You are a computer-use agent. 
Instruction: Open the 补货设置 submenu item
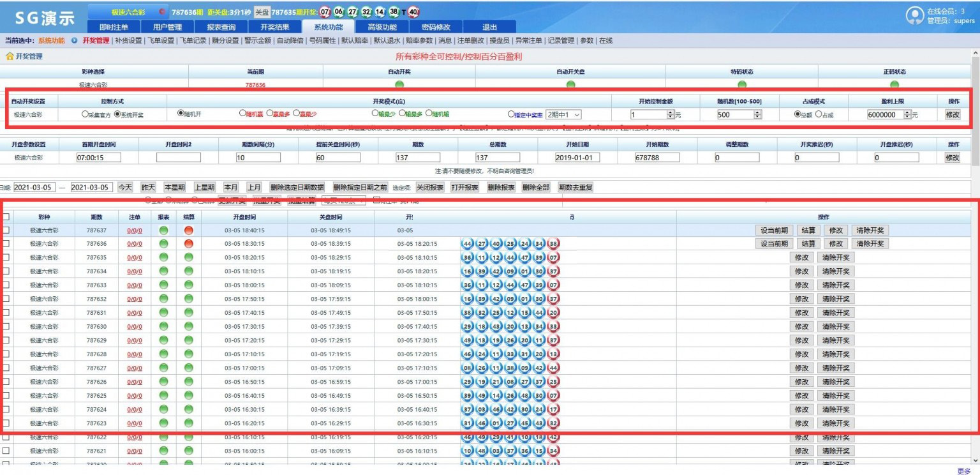(128, 41)
